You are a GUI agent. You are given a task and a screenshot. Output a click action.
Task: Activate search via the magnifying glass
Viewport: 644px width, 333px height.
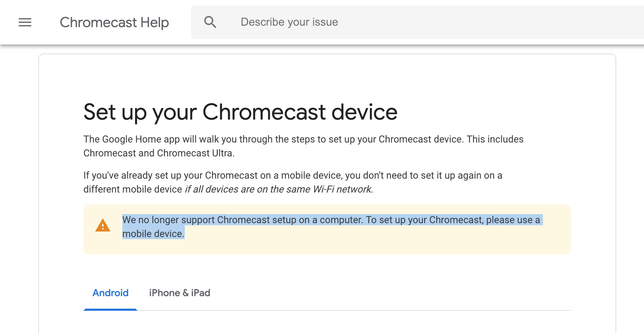210,22
